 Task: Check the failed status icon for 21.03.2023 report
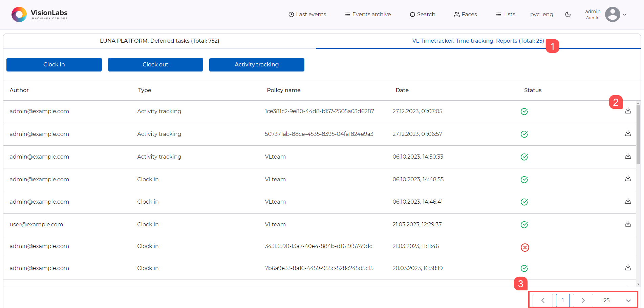pos(524,247)
